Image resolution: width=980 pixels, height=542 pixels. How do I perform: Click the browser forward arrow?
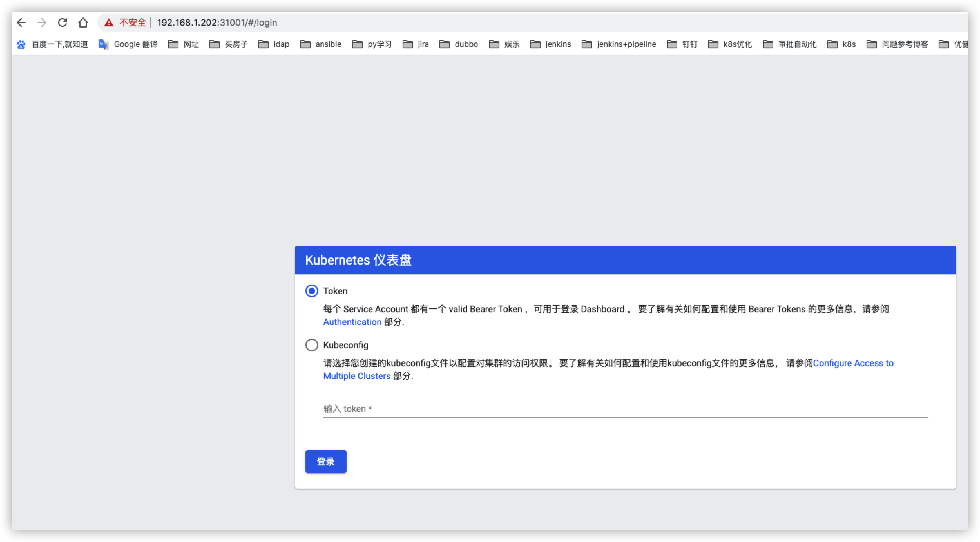pos(42,23)
